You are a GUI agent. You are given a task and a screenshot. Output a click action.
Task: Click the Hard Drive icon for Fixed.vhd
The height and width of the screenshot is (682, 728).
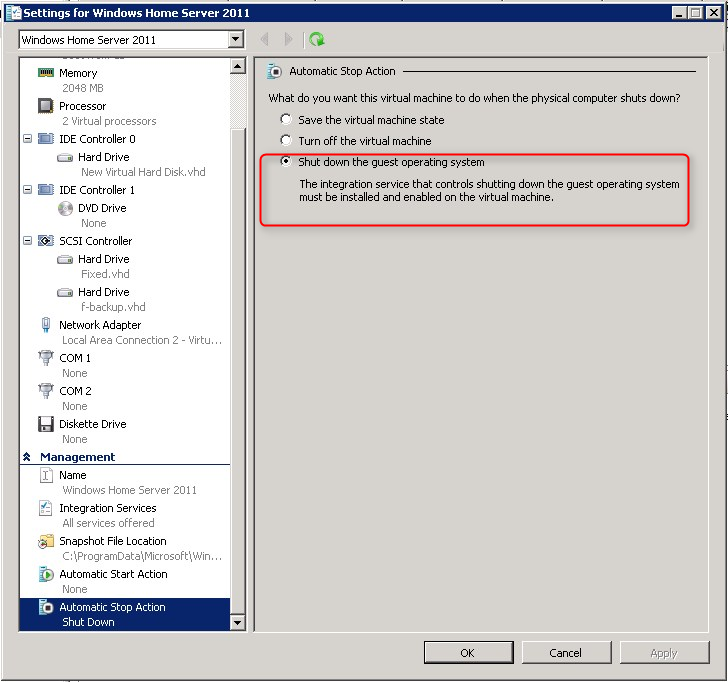pyautogui.click(x=65, y=259)
